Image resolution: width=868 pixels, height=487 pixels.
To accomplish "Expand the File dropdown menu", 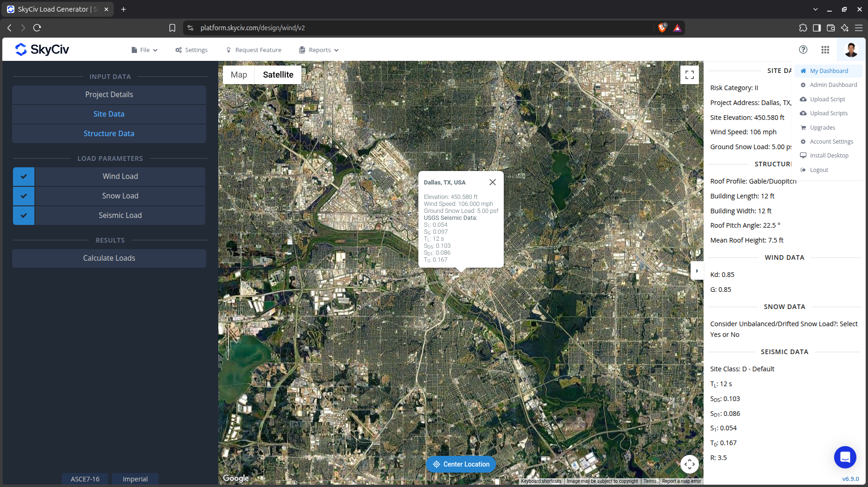I will coord(144,50).
